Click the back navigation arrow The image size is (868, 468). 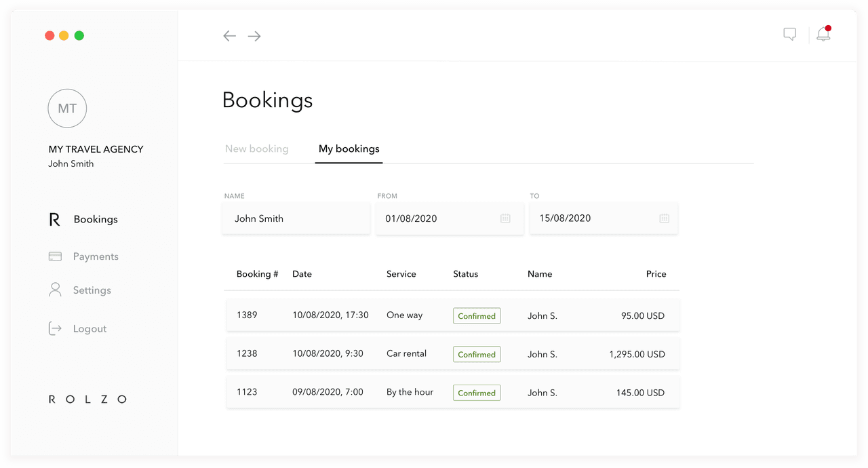pos(230,36)
